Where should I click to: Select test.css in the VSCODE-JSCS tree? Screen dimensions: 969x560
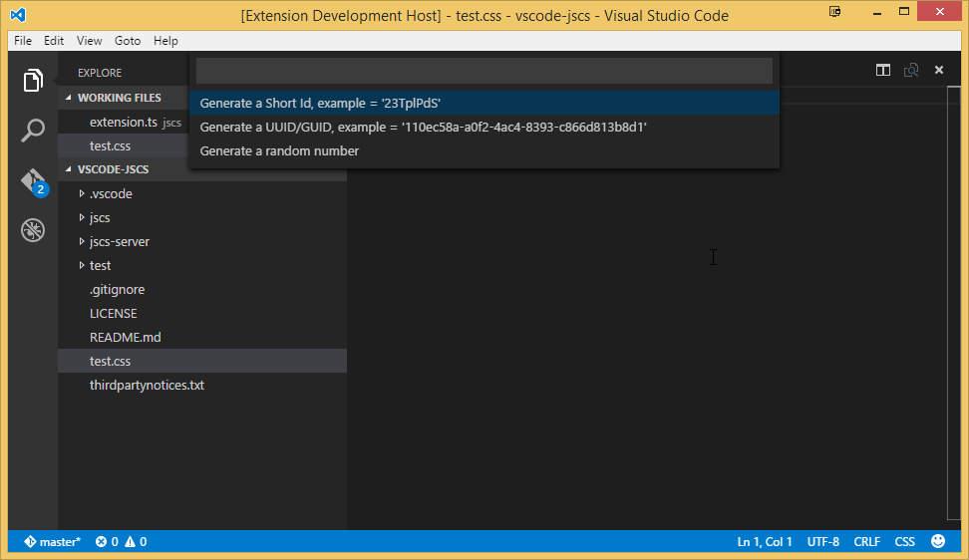click(x=202, y=361)
